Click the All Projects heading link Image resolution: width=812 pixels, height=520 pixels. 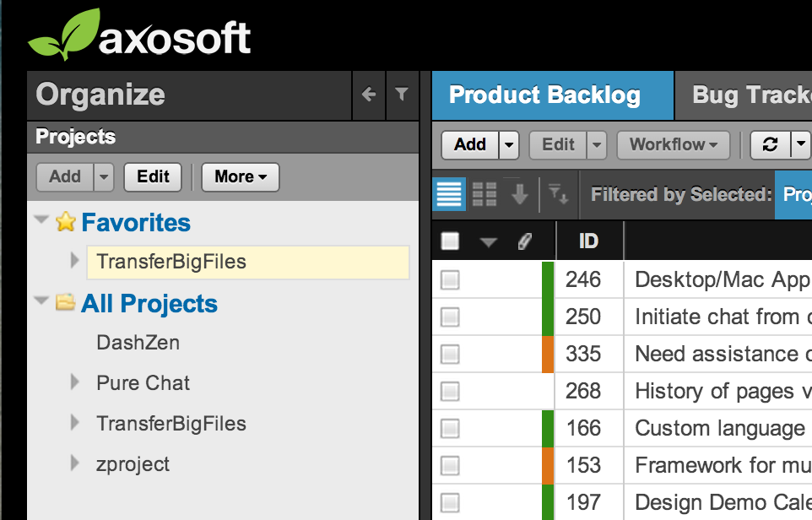(x=149, y=304)
